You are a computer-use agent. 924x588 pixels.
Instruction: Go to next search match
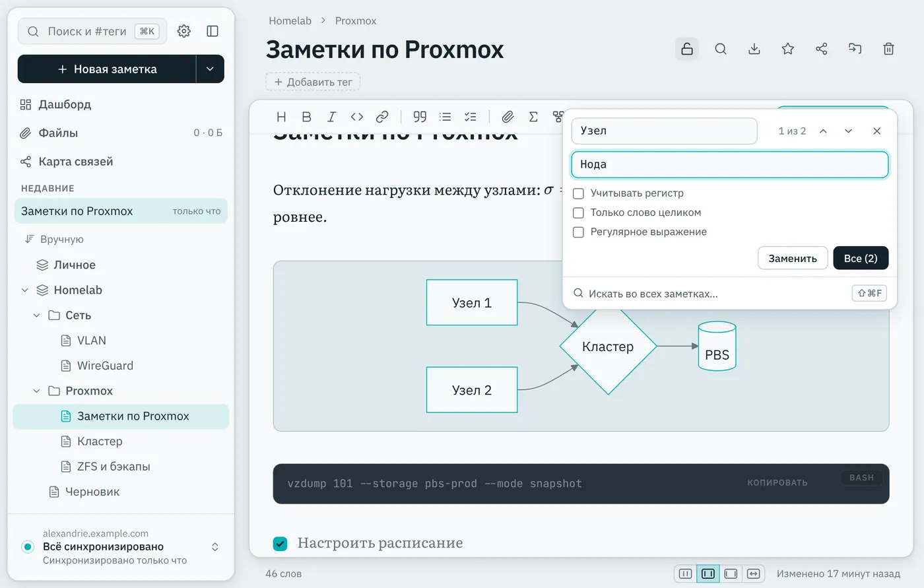(849, 131)
